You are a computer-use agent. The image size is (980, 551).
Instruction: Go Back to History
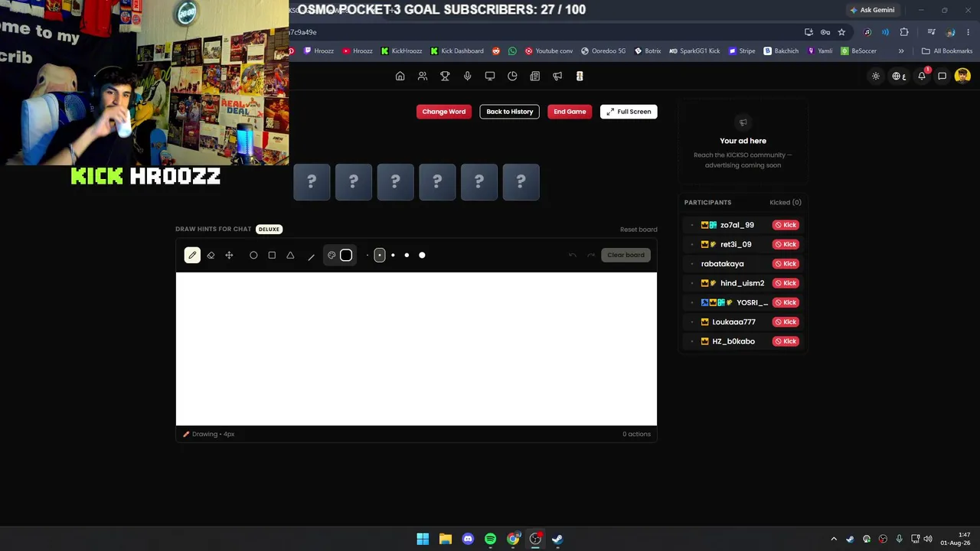pyautogui.click(x=509, y=112)
